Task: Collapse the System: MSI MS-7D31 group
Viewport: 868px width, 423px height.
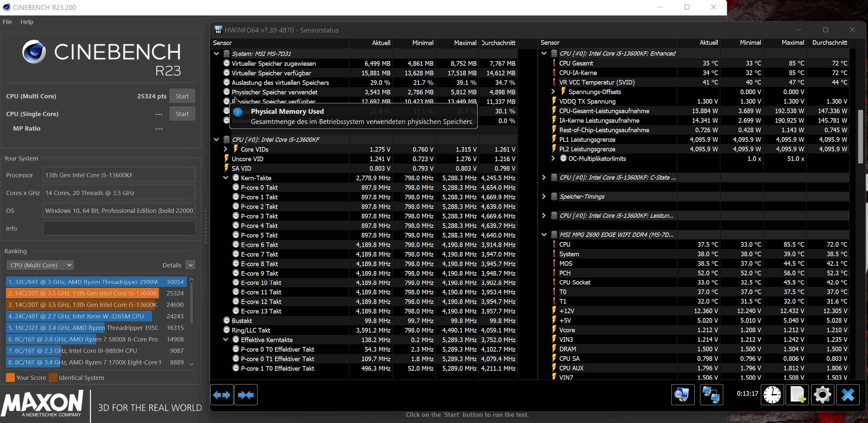Action: click(216, 54)
